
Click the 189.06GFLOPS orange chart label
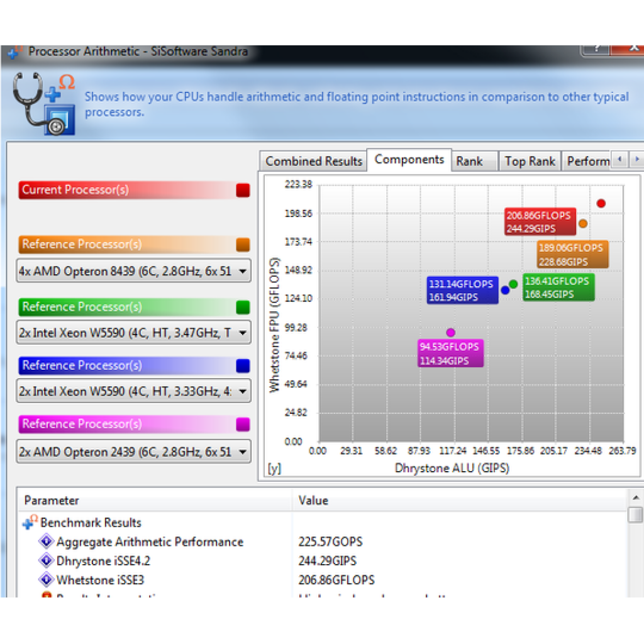572,254
